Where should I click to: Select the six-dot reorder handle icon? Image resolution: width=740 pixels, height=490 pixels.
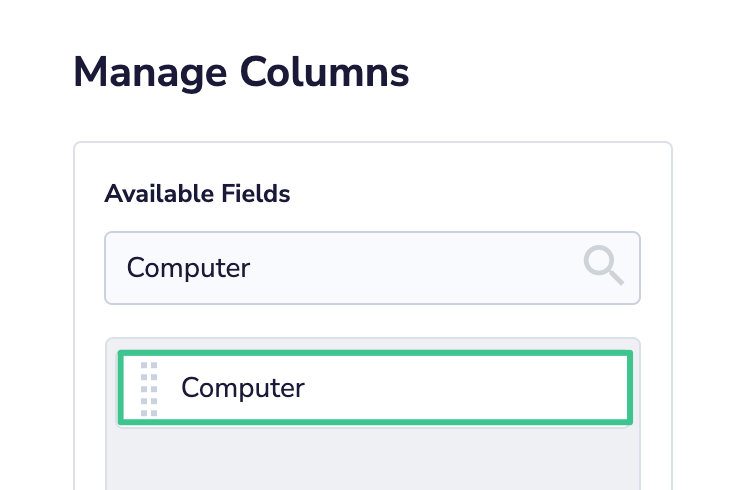pos(149,389)
